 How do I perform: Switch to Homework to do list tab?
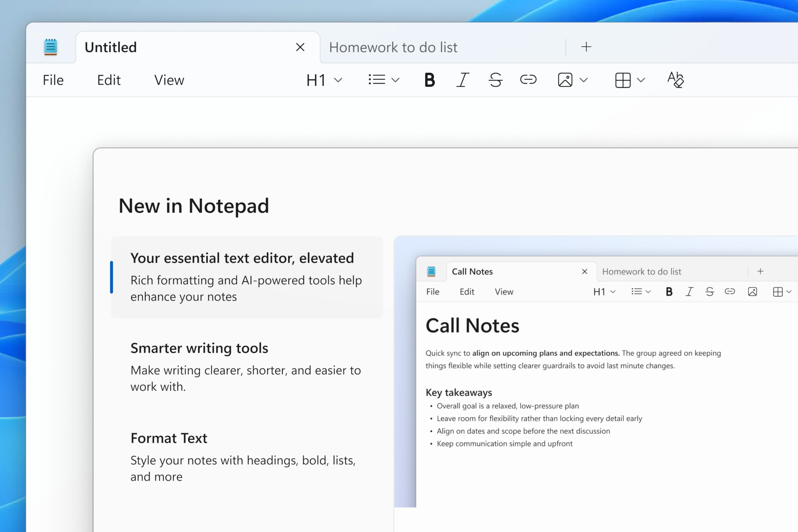coord(393,47)
